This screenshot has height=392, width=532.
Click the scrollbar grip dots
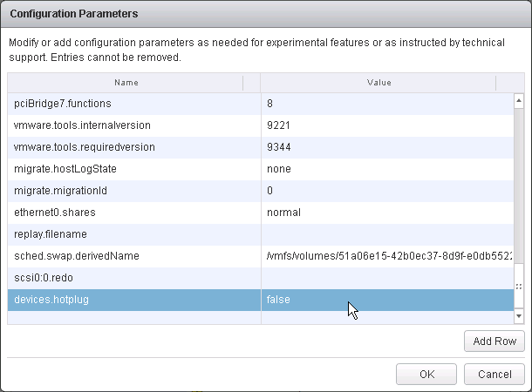coord(518,287)
